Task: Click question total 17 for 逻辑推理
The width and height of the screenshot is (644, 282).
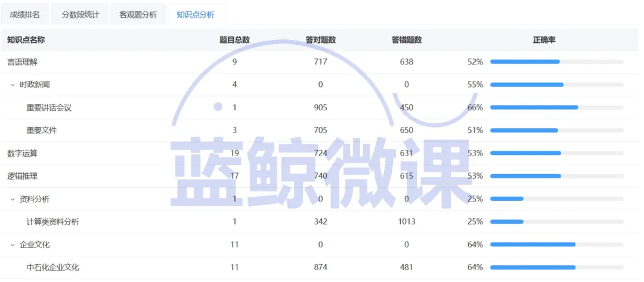Action: click(234, 176)
